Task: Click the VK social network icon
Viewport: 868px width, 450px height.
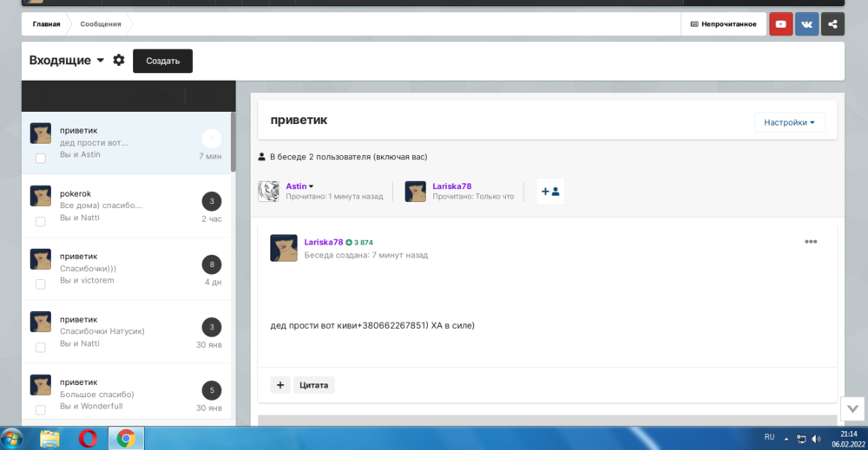Action: click(x=806, y=24)
